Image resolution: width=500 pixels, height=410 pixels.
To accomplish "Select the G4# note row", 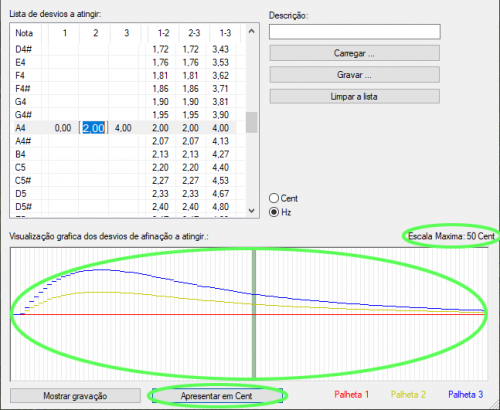I will click(128, 115).
